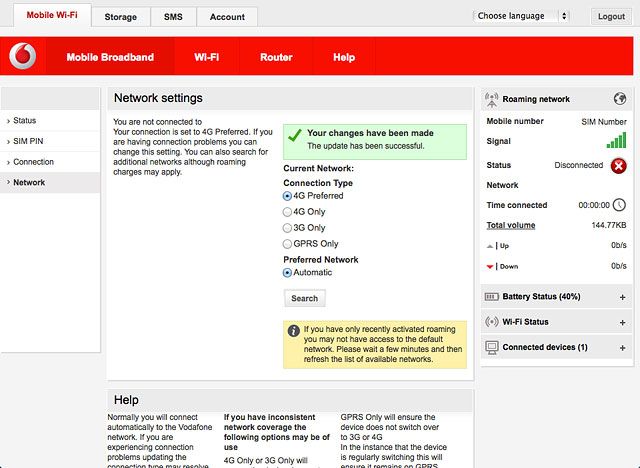
Task: Click the Current Network label
Action: pyautogui.click(x=318, y=169)
